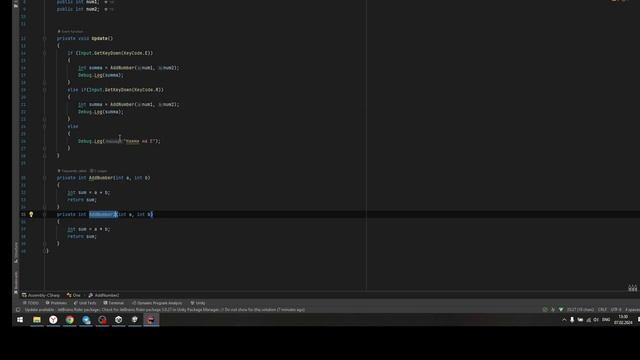Open the Unity Hub taskbar icon
The height and width of the screenshot is (360, 640).
coord(118,320)
